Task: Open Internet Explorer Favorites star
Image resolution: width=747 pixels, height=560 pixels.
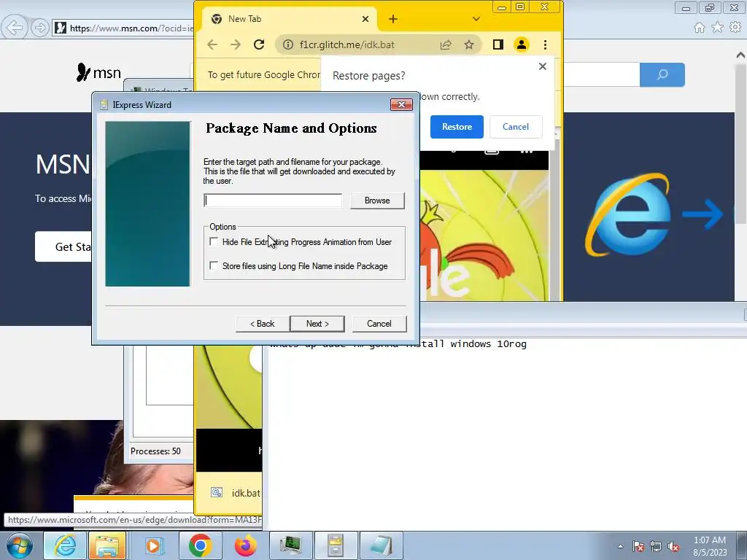Action: click(x=718, y=28)
